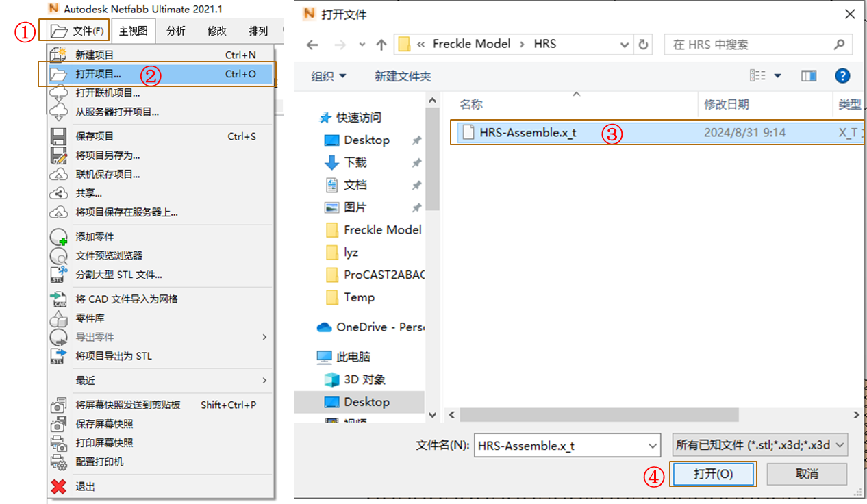Screen dimensions: 867x504
Task: Open the Part Library (零件库) icon
Action: [x=58, y=318]
